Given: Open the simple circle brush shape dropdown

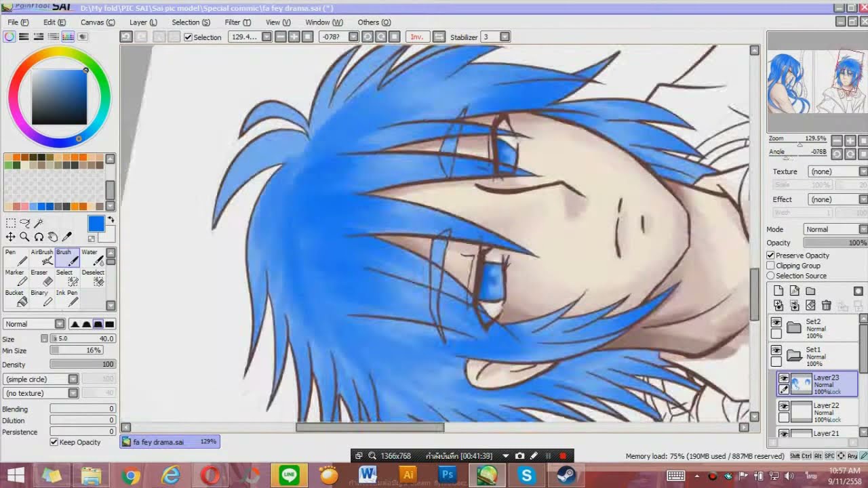Looking at the screenshot, I should 41,379.
